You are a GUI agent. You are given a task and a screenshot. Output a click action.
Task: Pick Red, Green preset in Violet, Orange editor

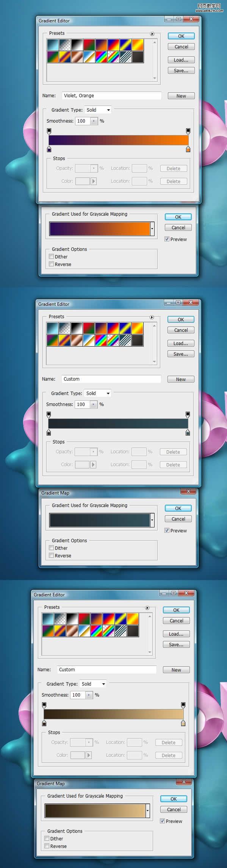pos(89,45)
